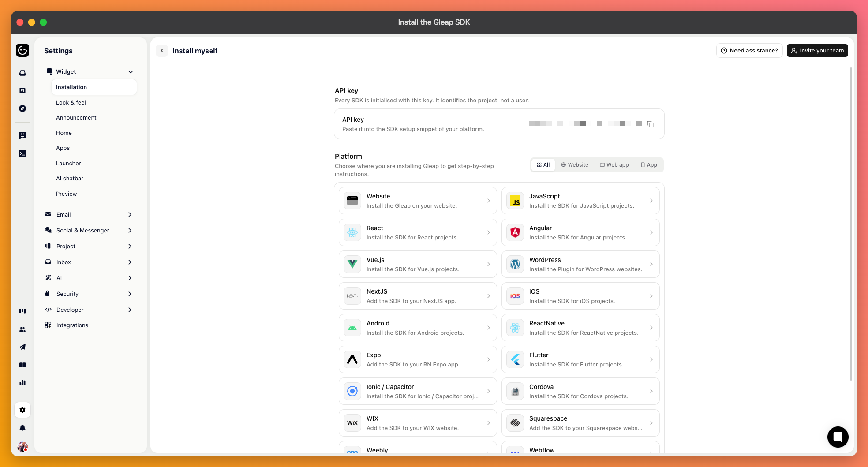868x467 pixels.
Task: Click the Gleap logo icon
Action: tap(22, 50)
